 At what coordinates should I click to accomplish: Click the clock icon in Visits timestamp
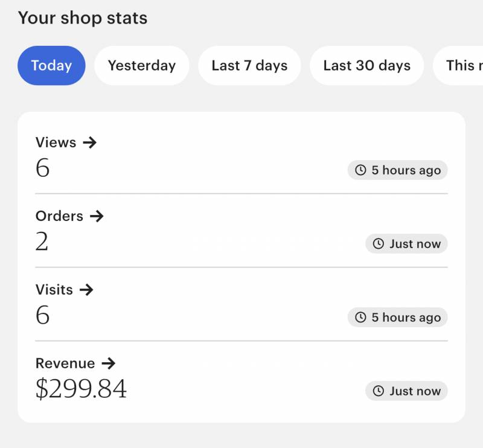(x=360, y=318)
